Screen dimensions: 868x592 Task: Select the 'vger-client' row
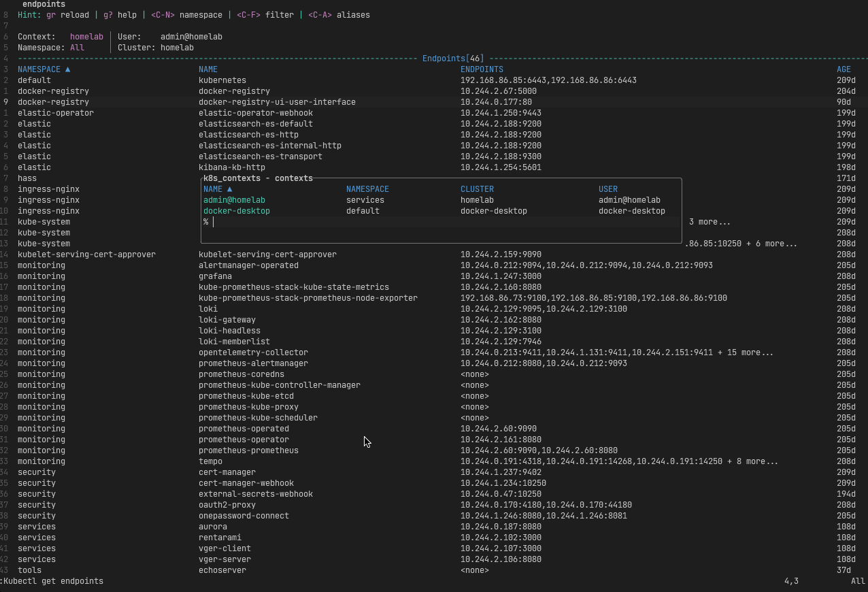point(434,548)
